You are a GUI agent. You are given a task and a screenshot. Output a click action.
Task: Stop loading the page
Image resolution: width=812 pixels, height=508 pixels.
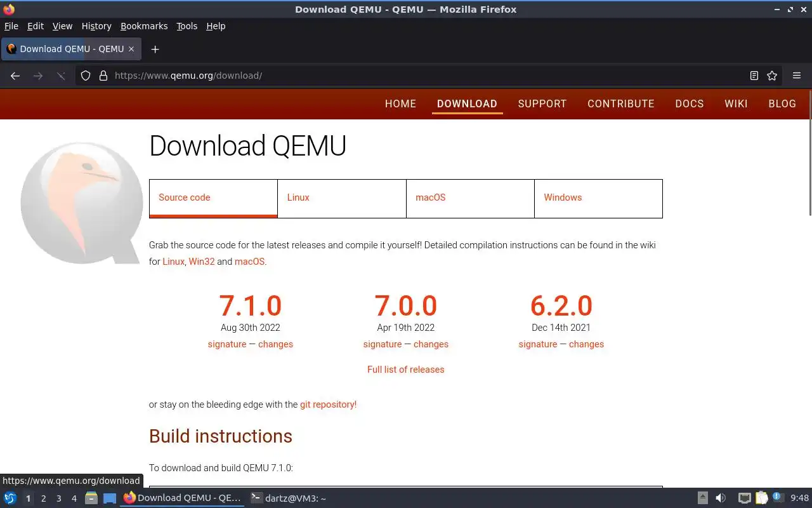pos(61,76)
